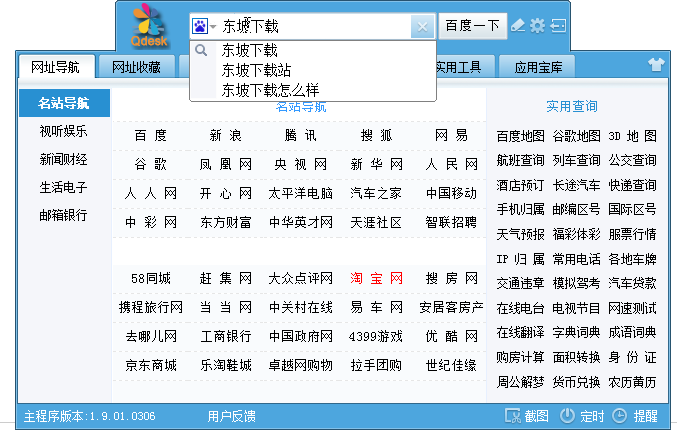
Task: Open the 应用宝库 tab
Action: [x=538, y=67]
